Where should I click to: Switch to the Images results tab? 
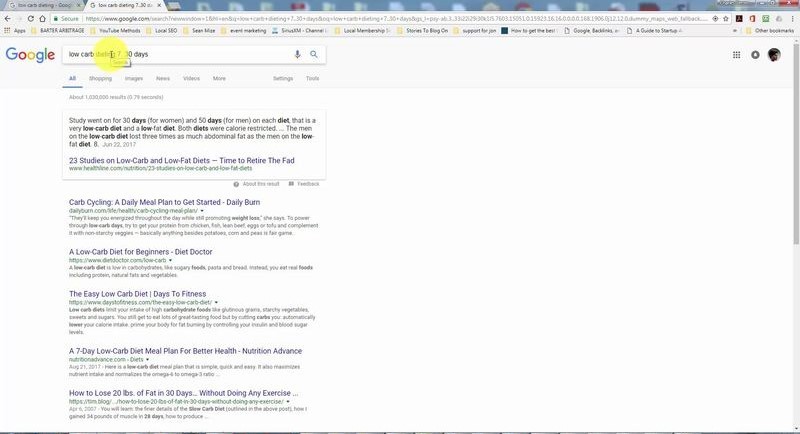pos(133,78)
